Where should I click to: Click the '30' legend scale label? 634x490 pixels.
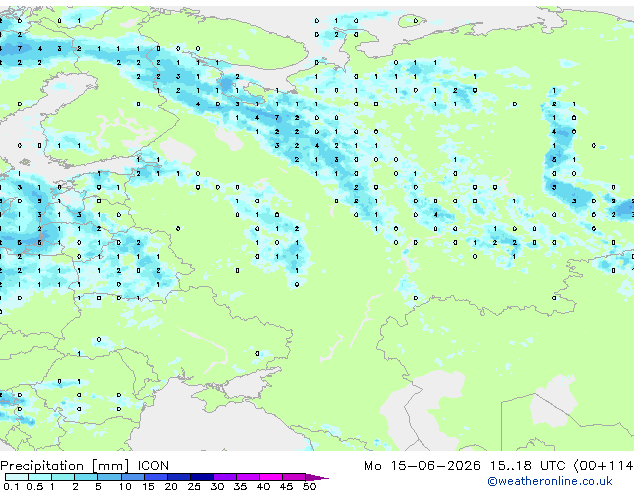[x=217, y=486]
